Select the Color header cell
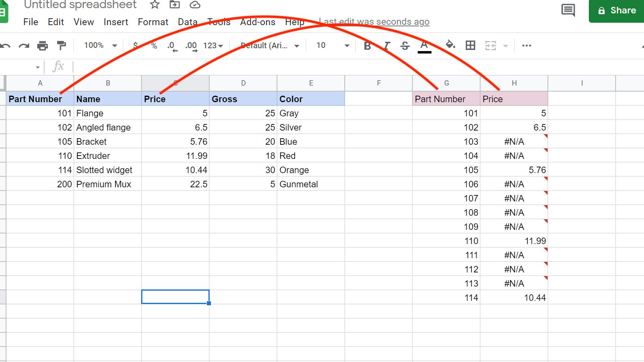Viewport: 644px width, 362px height. click(311, 99)
